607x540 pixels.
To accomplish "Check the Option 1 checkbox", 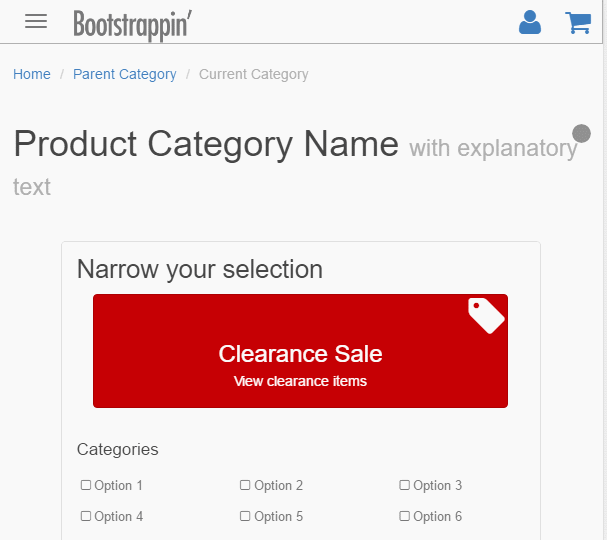I will [x=86, y=485].
